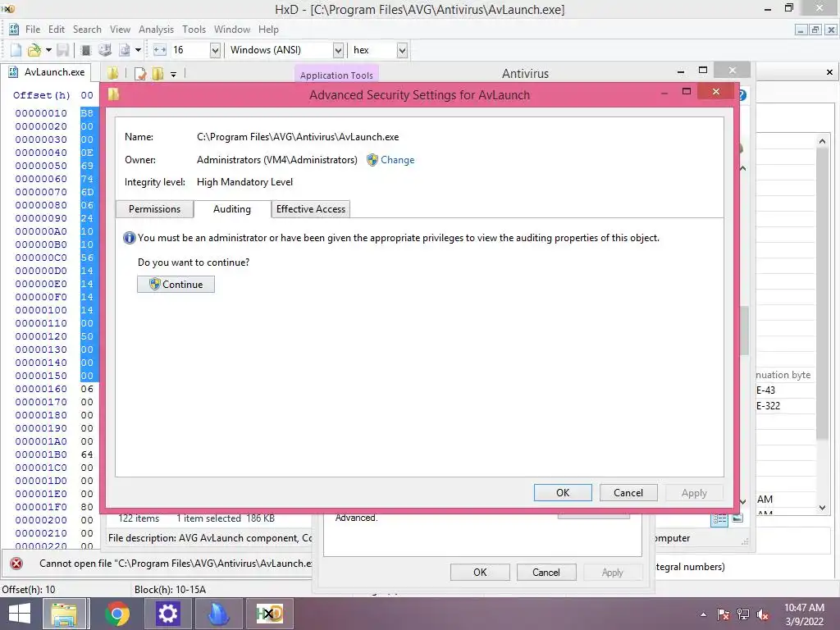Open the blue crystal app in taskbar
Viewport: 840px width, 630px height.
pos(218,614)
